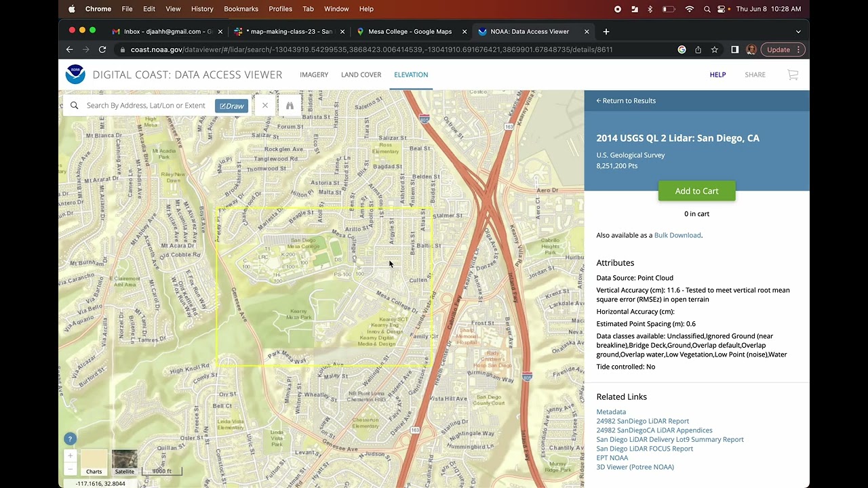Switch basemap to Charts
The image size is (868, 488).
click(x=94, y=462)
